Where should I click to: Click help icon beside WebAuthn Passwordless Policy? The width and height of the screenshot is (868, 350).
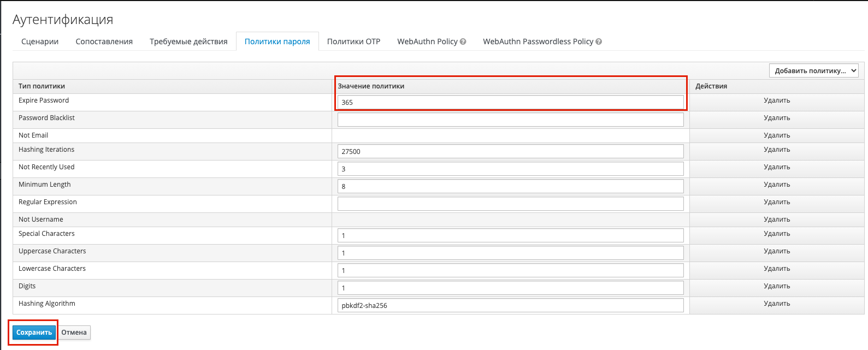599,42
